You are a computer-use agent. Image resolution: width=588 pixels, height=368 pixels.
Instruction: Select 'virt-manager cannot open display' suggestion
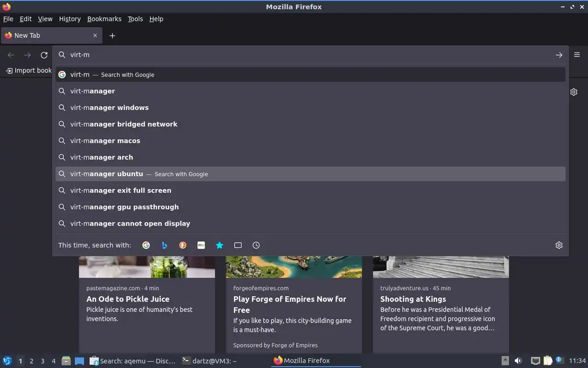(x=311, y=224)
